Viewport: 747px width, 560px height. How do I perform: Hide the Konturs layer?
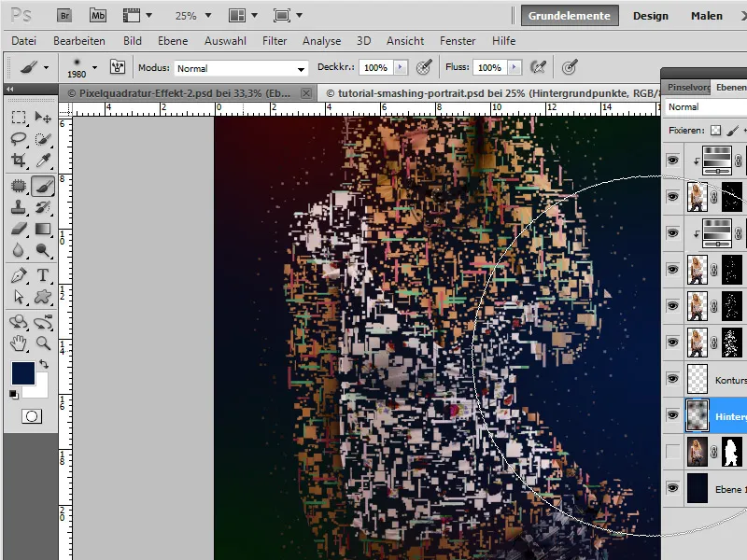(672, 378)
